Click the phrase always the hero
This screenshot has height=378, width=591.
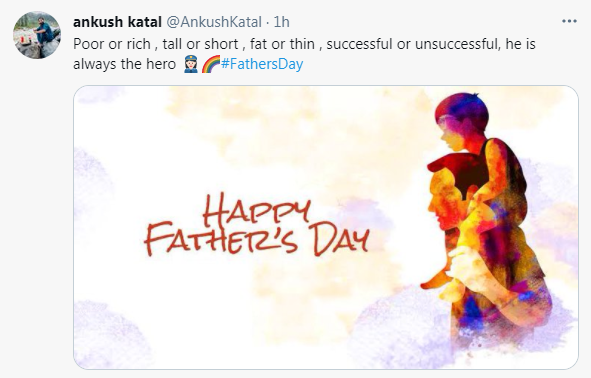124,64
